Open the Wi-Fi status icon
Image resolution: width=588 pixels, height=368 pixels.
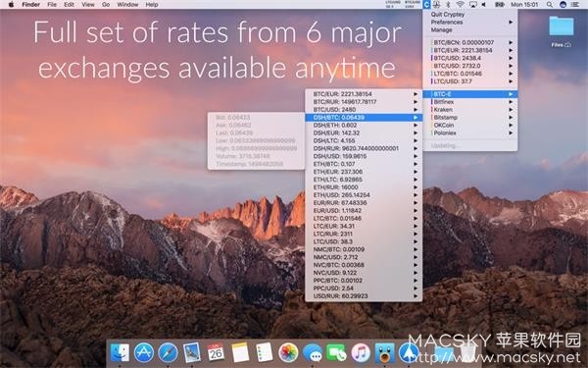tap(461, 5)
